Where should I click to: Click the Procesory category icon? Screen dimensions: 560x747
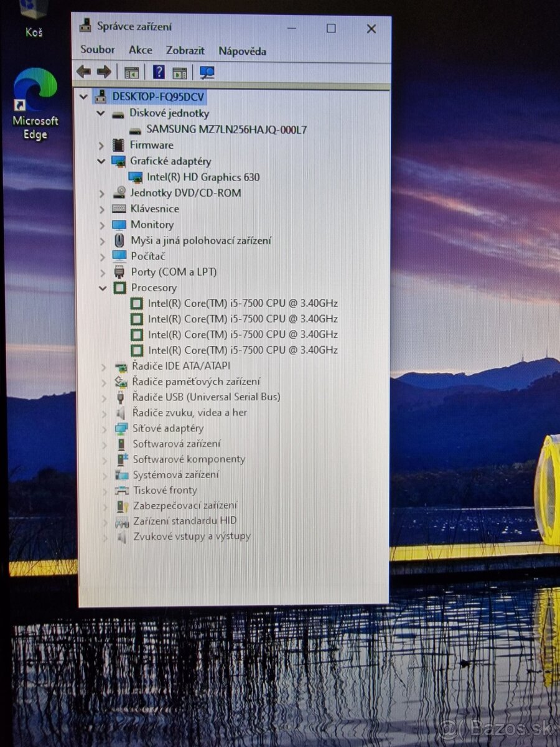[120, 288]
